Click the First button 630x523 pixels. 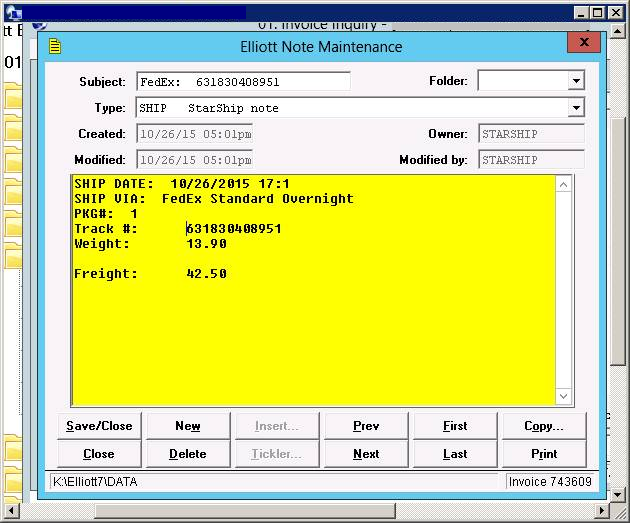(455, 426)
